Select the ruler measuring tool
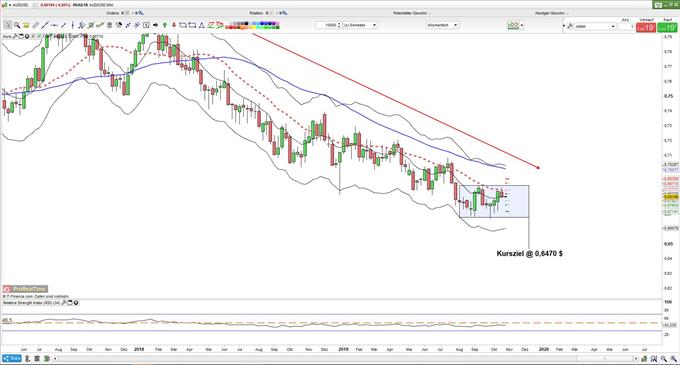The image size is (680, 365). tap(36, 25)
